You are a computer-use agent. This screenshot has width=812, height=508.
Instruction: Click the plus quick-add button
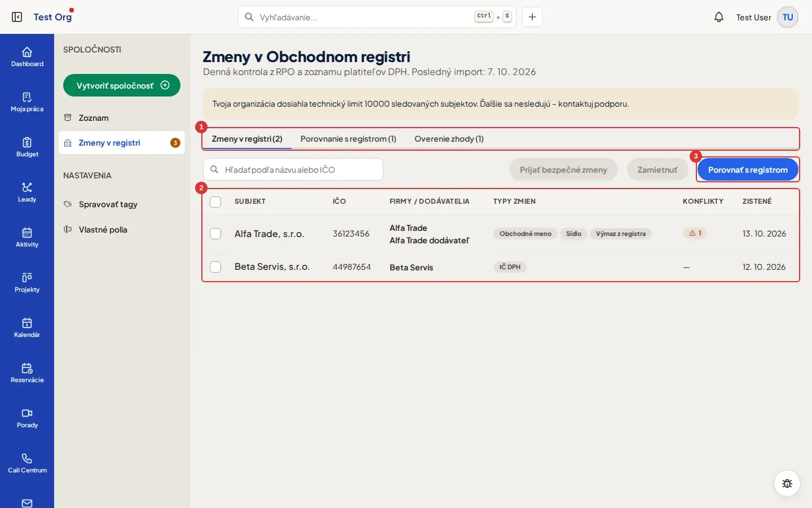pyautogui.click(x=532, y=17)
